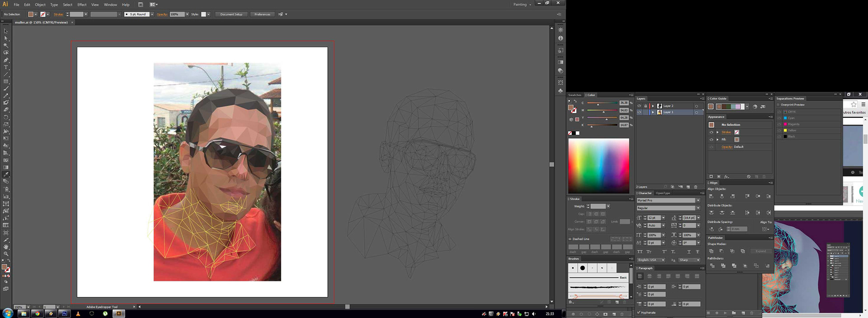Open the Painting workspace switcher
The width and height of the screenshot is (868, 318).
[x=522, y=5]
